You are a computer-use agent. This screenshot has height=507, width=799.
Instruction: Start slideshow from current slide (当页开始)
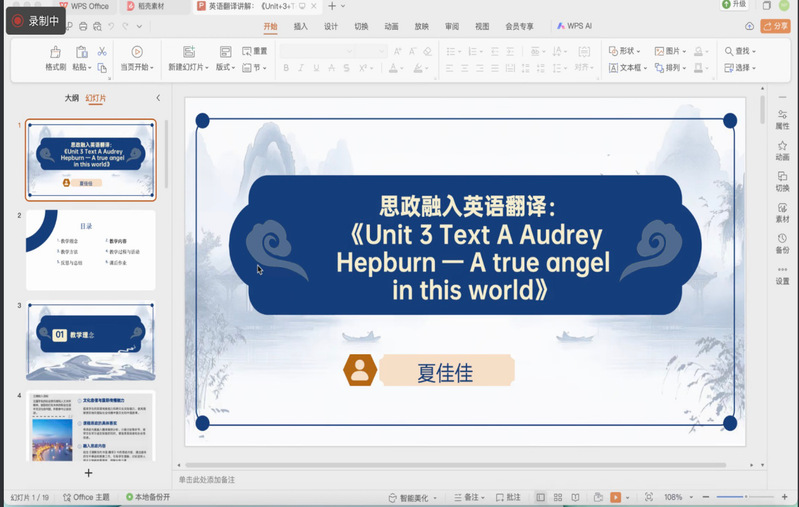click(x=137, y=51)
